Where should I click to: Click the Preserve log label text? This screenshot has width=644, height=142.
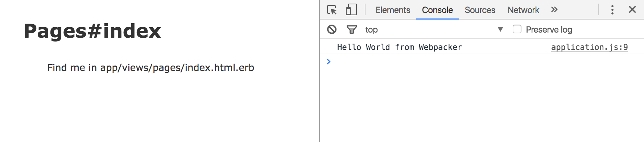(549, 30)
